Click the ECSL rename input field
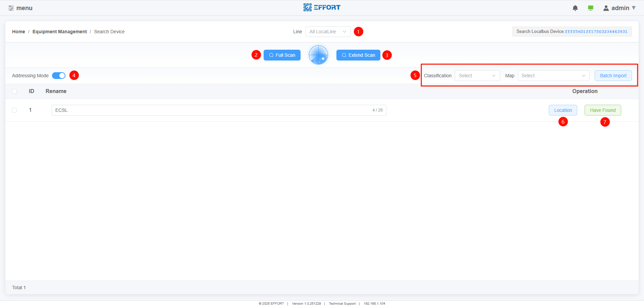644x306 pixels. tap(211, 110)
